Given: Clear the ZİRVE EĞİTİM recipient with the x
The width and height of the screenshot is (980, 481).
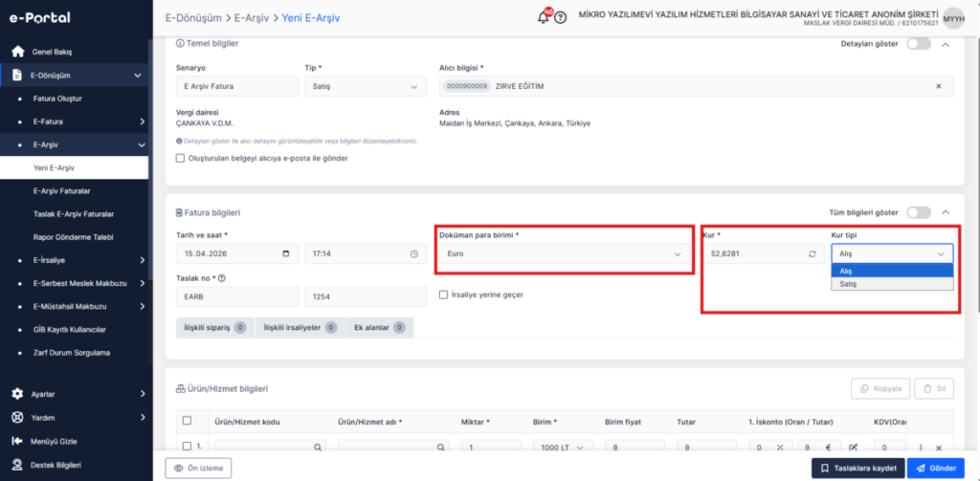Looking at the screenshot, I should coord(938,86).
